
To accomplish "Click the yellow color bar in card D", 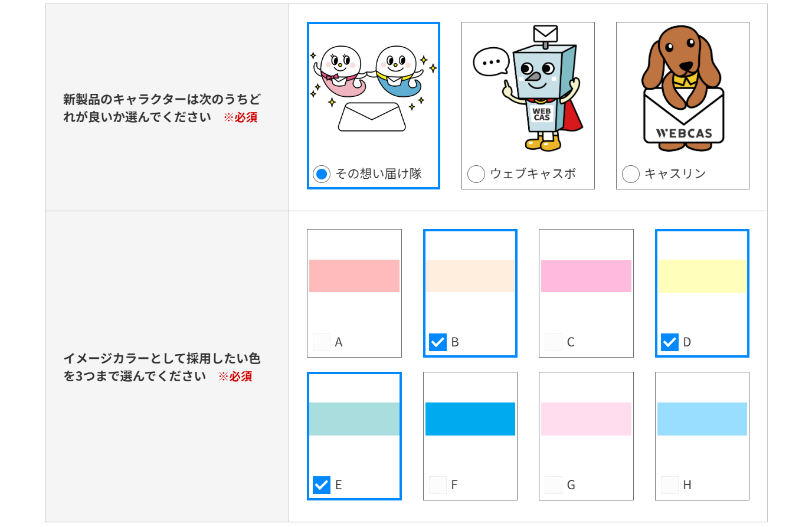I will 702,276.
